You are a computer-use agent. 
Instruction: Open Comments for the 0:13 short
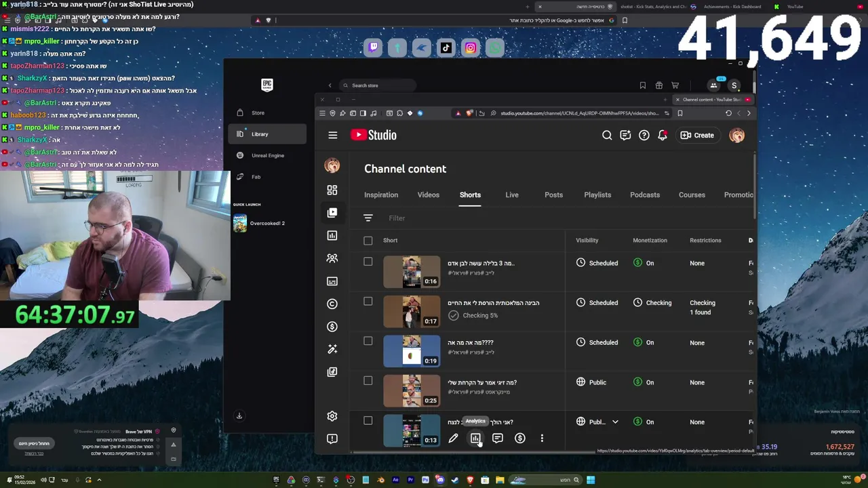[498, 439]
